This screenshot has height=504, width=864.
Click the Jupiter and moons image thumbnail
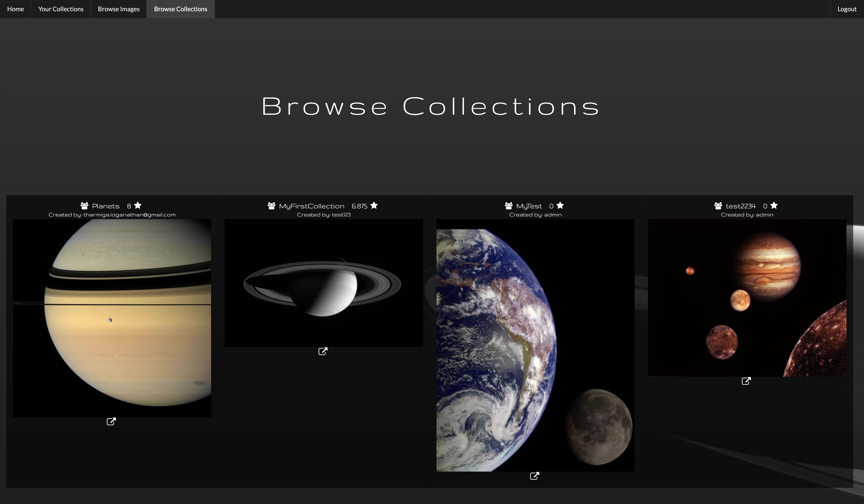tap(747, 298)
